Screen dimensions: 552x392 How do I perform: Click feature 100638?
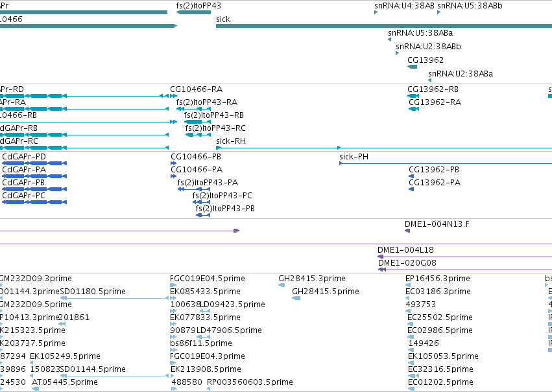[x=185, y=305]
